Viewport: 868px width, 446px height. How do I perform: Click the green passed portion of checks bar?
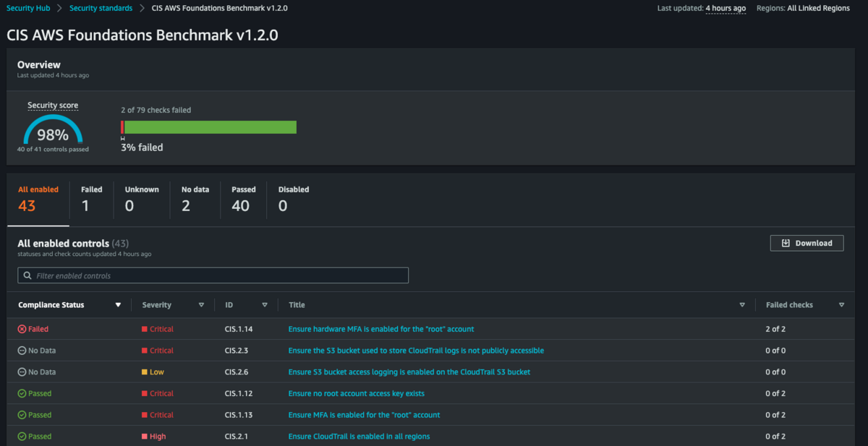pos(210,127)
